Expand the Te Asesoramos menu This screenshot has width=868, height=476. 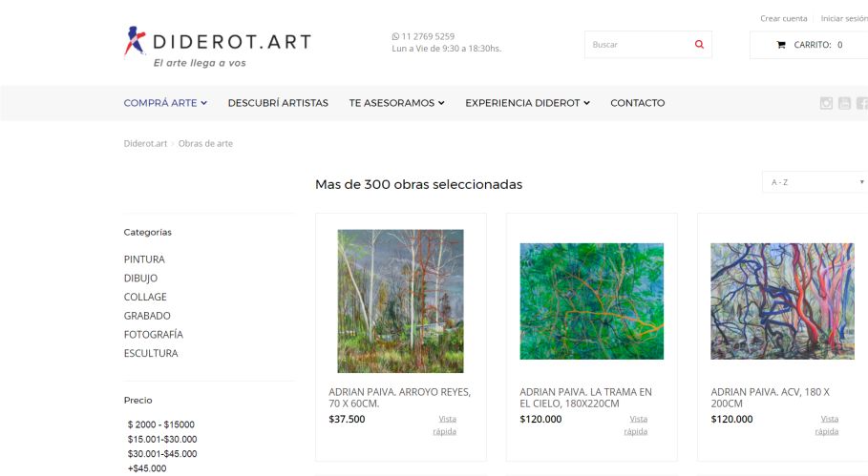coord(396,103)
